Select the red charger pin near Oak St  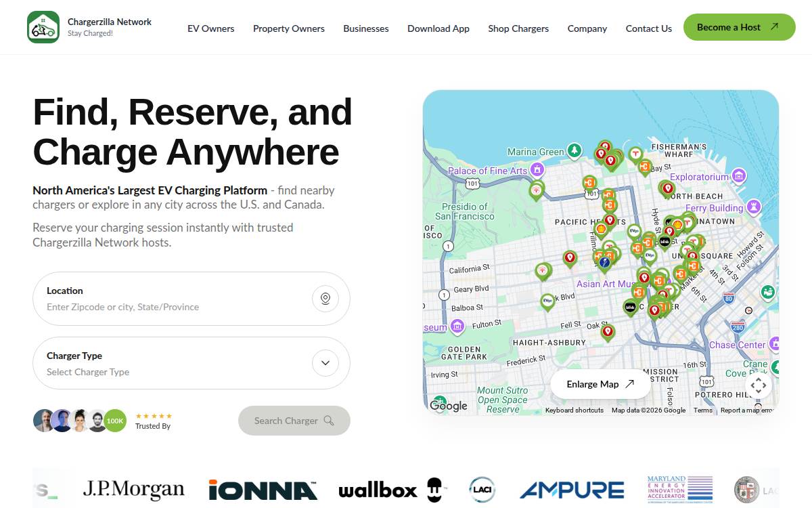click(608, 332)
